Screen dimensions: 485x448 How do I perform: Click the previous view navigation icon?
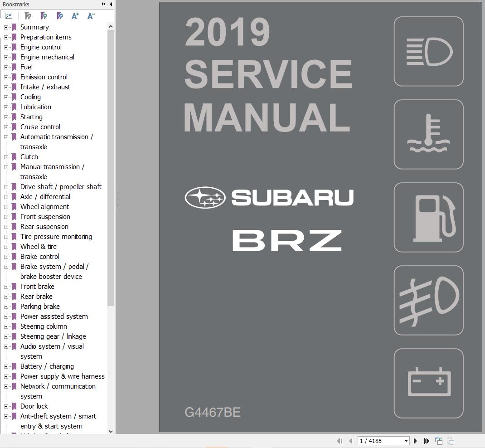(x=438, y=440)
